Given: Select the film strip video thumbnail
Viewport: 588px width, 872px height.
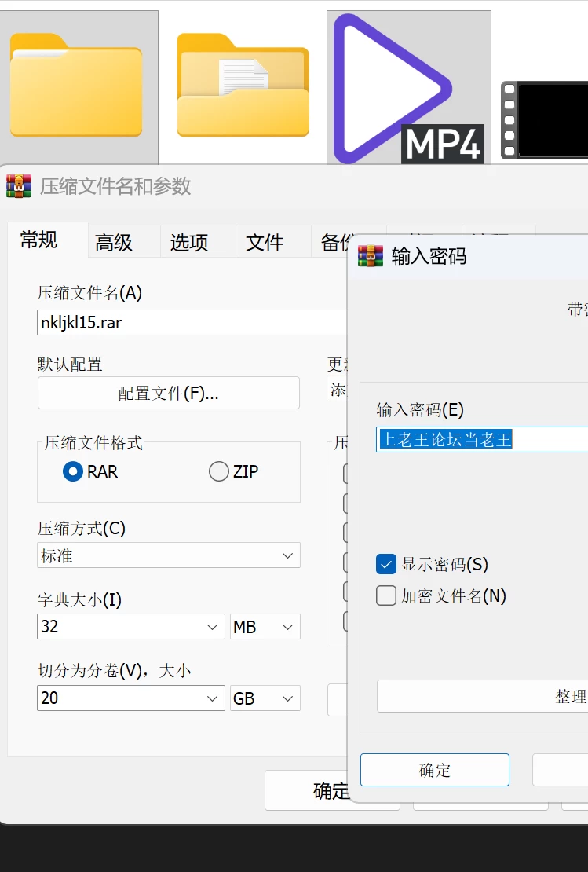Looking at the screenshot, I should tap(545, 120).
